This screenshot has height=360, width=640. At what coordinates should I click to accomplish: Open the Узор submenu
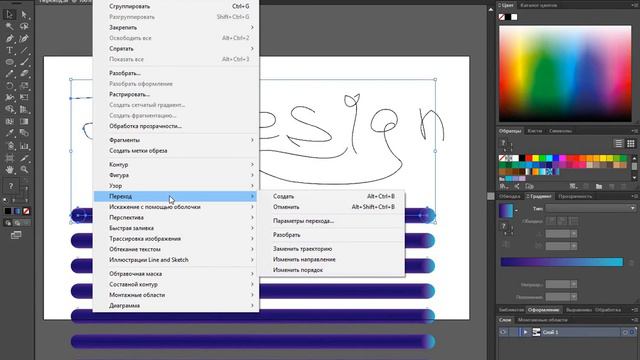(176, 186)
